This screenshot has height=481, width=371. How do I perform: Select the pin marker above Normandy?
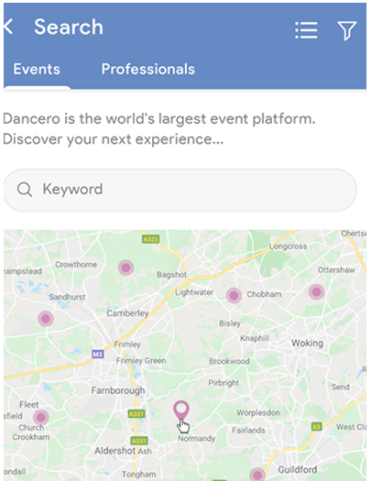(181, 410)
